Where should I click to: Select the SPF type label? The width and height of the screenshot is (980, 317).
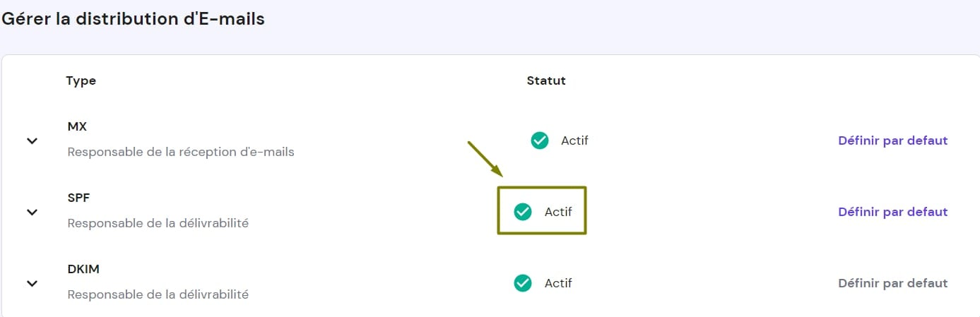(78, 198)
